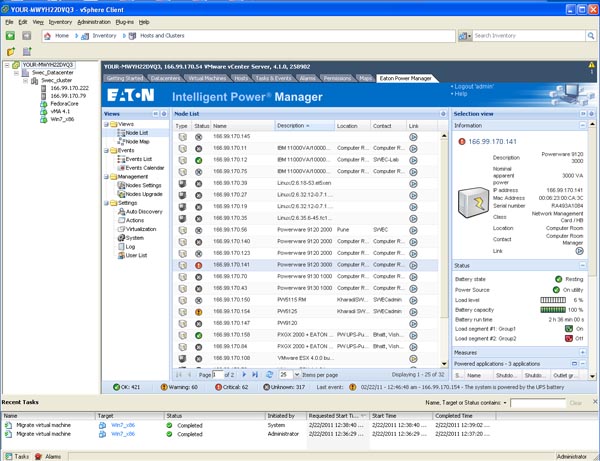Screen dimensions: 600x461
Task: Click the Node List settings gear icon
Action: click(443, 114)
